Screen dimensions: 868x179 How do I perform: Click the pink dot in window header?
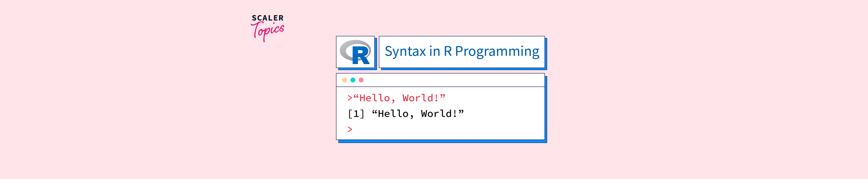[x=361, y=80]
